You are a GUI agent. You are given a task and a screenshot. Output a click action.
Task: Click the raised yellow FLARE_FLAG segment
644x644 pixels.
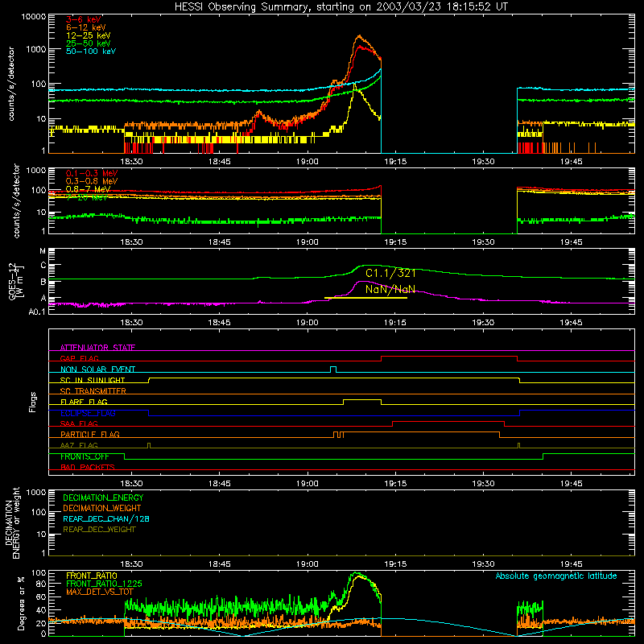[362, 399]
